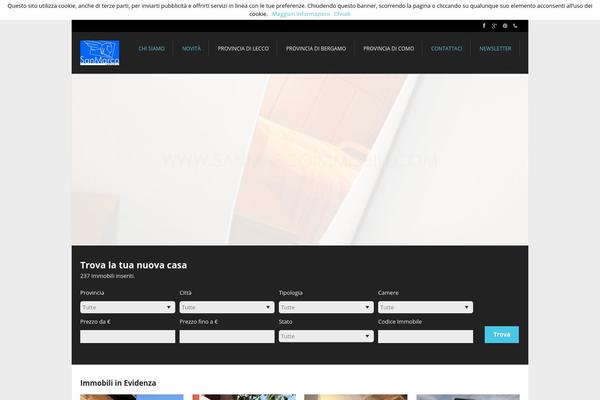Open the Tipologia dropdown
Viewport: 600px width, 400px height.
(x=326, y=307)
